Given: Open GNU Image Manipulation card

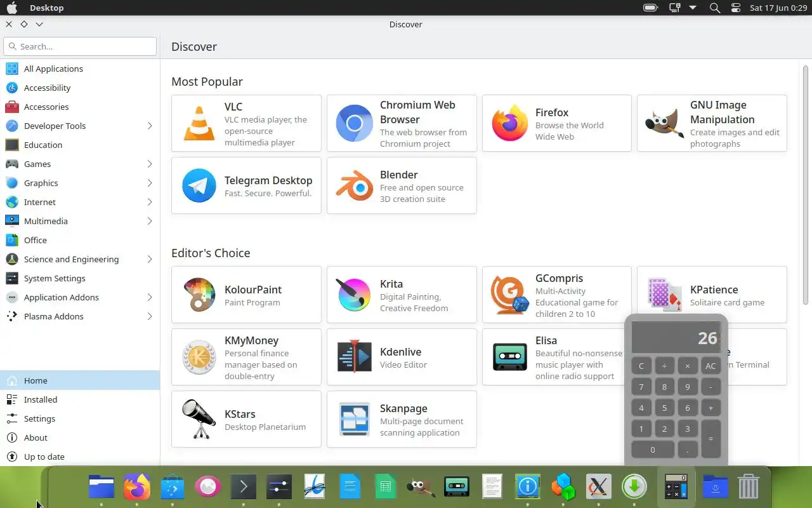Looking at the screenshot, I should 712,123.
